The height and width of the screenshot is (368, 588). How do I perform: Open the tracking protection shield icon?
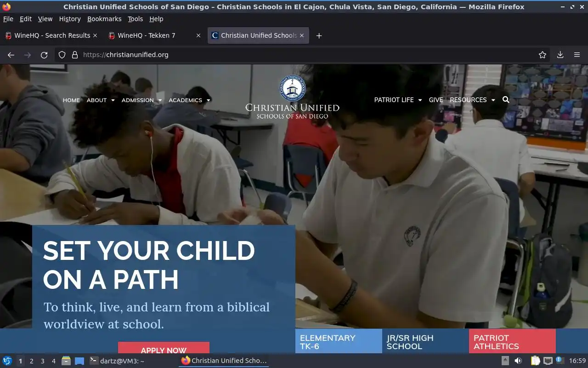point(62,55)
